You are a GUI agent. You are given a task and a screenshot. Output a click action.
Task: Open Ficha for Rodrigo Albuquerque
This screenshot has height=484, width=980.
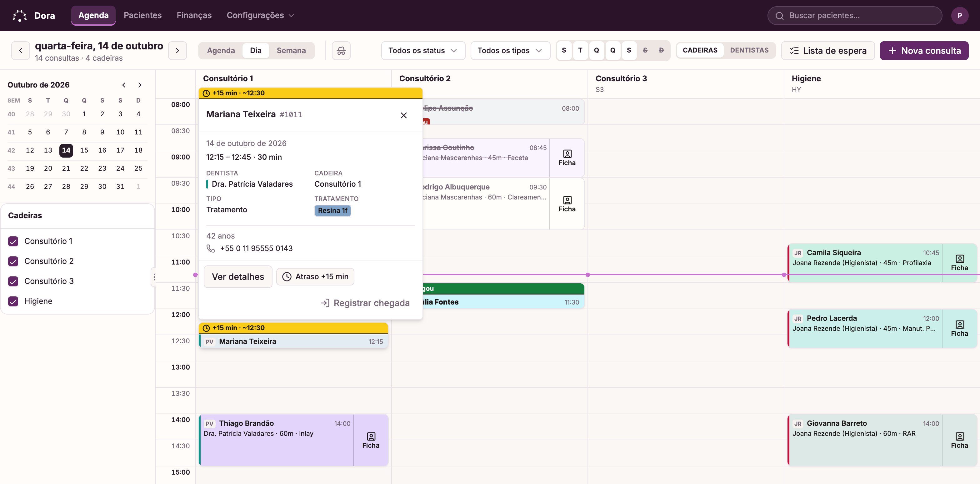567,204
